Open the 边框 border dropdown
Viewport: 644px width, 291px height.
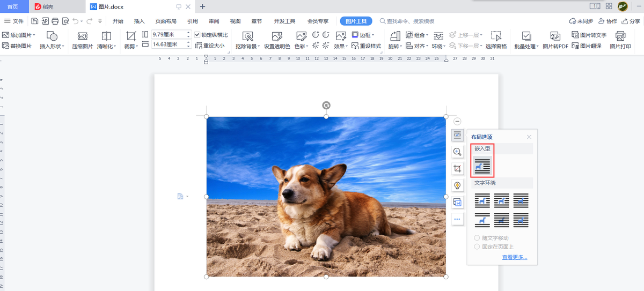click(363, 35)
